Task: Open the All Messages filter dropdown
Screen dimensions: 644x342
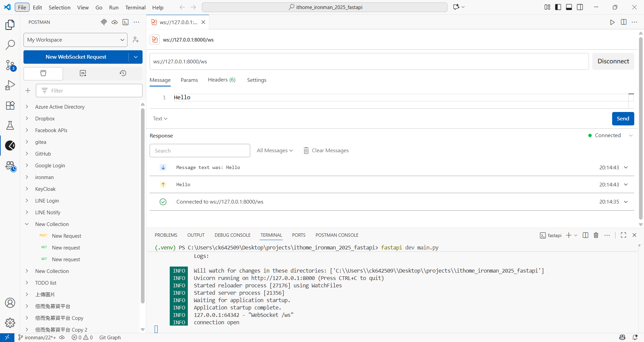Action: pyautogui.click(x=275, y=151)
